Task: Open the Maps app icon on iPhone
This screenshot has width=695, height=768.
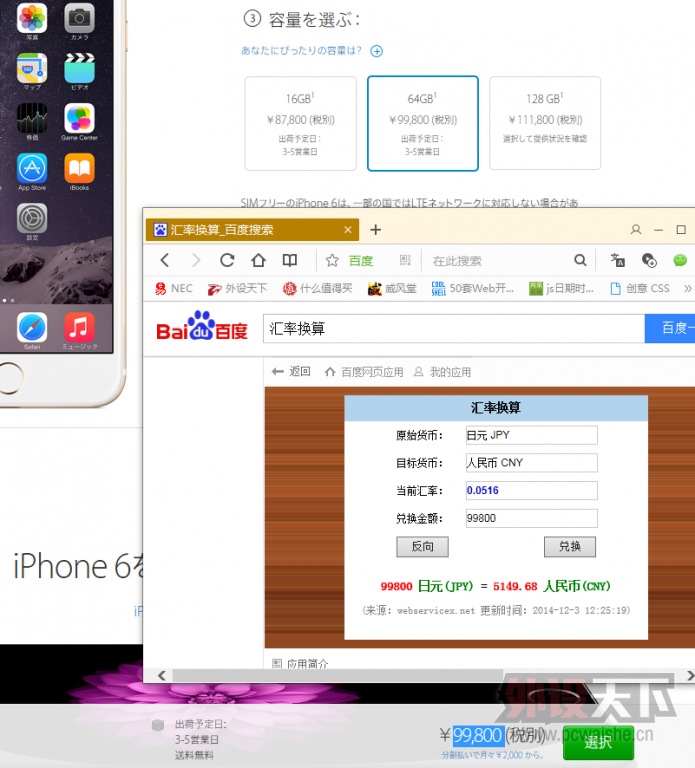Action: click(x=32, y=68)
